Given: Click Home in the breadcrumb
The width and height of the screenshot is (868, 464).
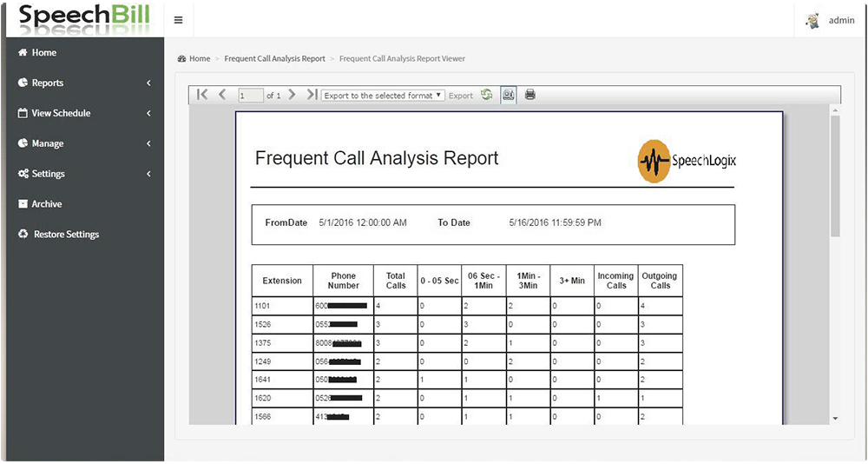Looking at the screenshot, I should coord(200,59).
